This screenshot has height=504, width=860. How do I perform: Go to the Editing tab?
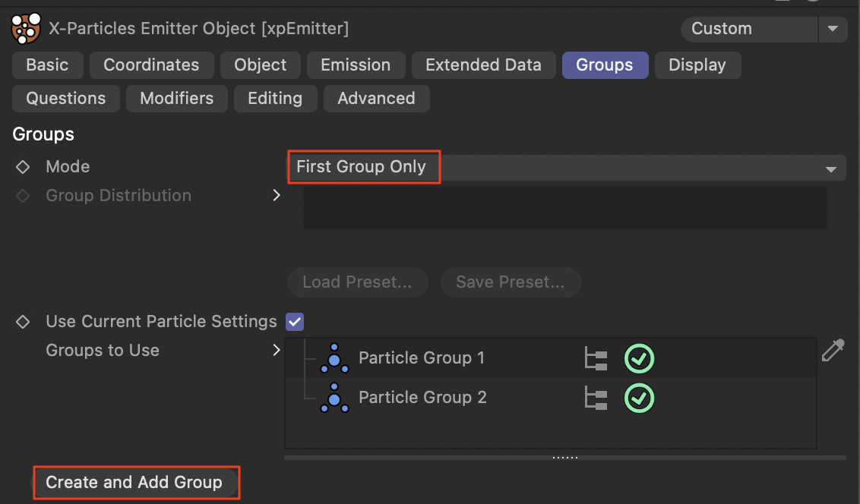pos(275,99)
